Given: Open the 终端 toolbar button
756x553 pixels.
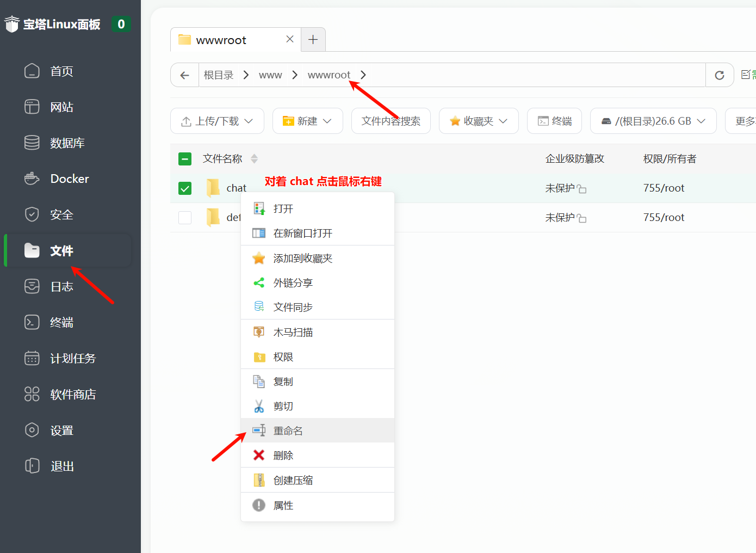Looking at the screenshot, I should click(554, 121).
